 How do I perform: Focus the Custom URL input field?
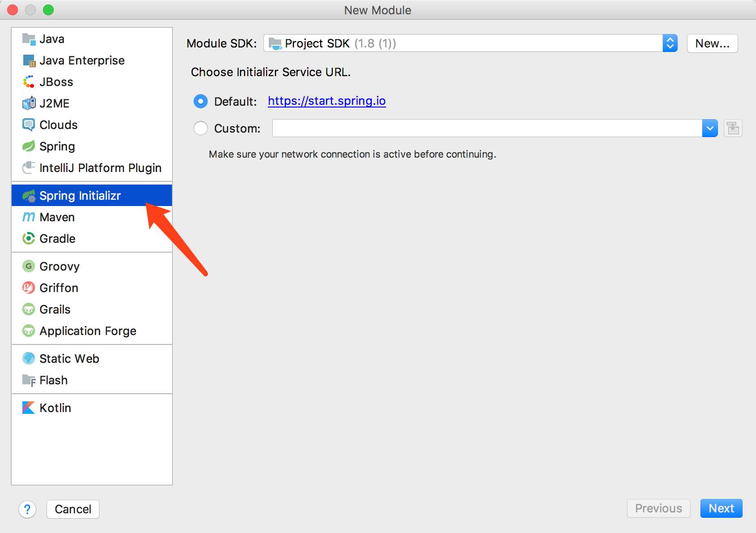[x=487, y=129]
